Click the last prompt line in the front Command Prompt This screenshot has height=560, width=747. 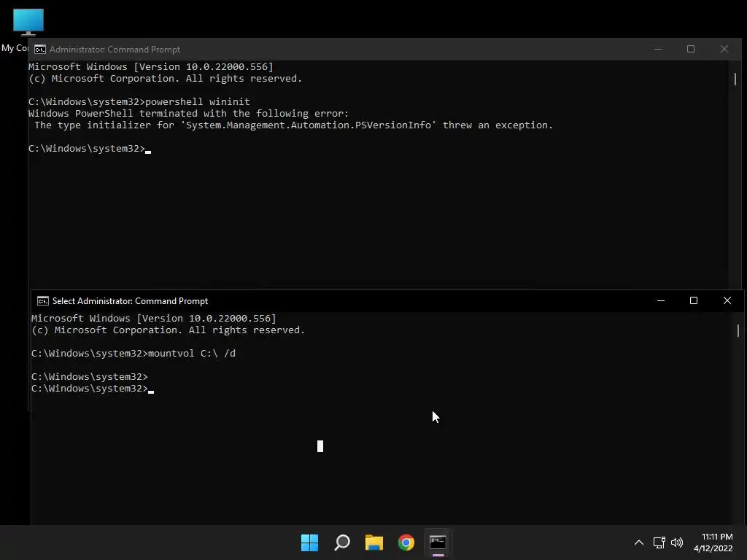coord(93,389)
